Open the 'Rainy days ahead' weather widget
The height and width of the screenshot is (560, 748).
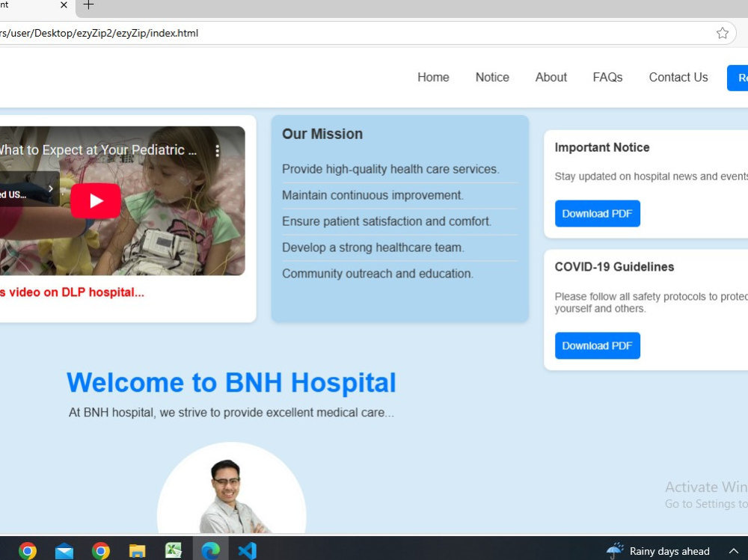(657, 550)
